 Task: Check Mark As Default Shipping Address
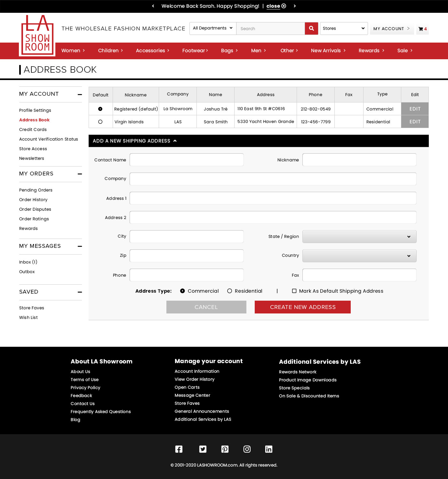(x=294, y=291)
